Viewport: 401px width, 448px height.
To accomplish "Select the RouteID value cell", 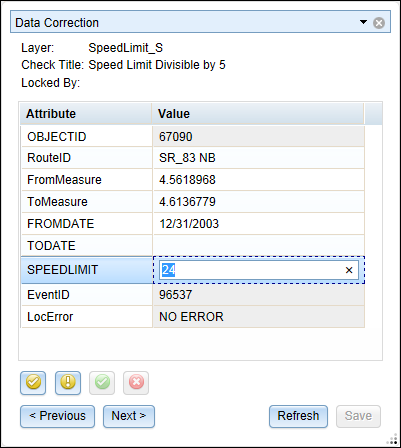I will click(x=259, y=158).
